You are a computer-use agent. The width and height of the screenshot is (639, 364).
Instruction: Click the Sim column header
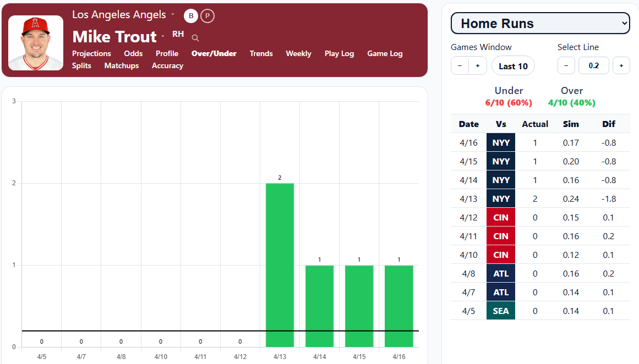(x=571, y=124)
